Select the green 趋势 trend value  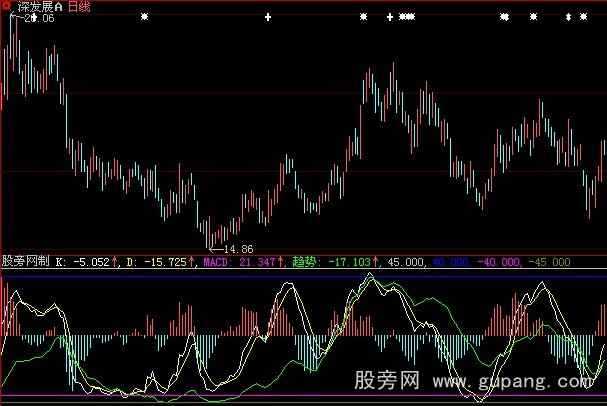pyautogui.click(x=330, y=262)
